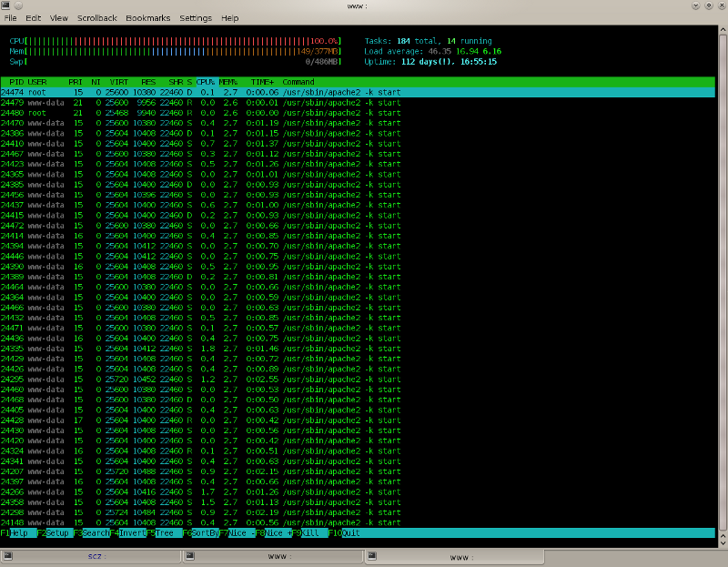Click the terminal vertical scrollbar track
Image resolution: width=728 pixels, height=567 pixels.
tap(723, 282)
